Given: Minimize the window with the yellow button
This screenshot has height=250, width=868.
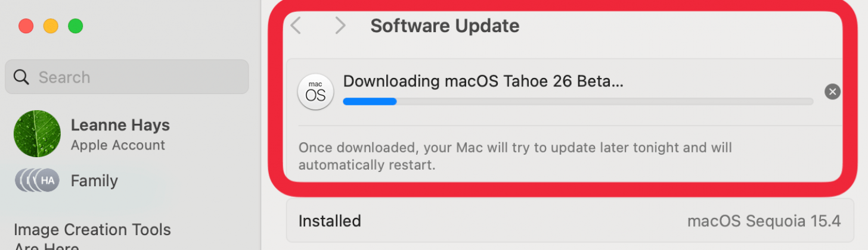Looking at the screenshot, I should tap(51, 26).
